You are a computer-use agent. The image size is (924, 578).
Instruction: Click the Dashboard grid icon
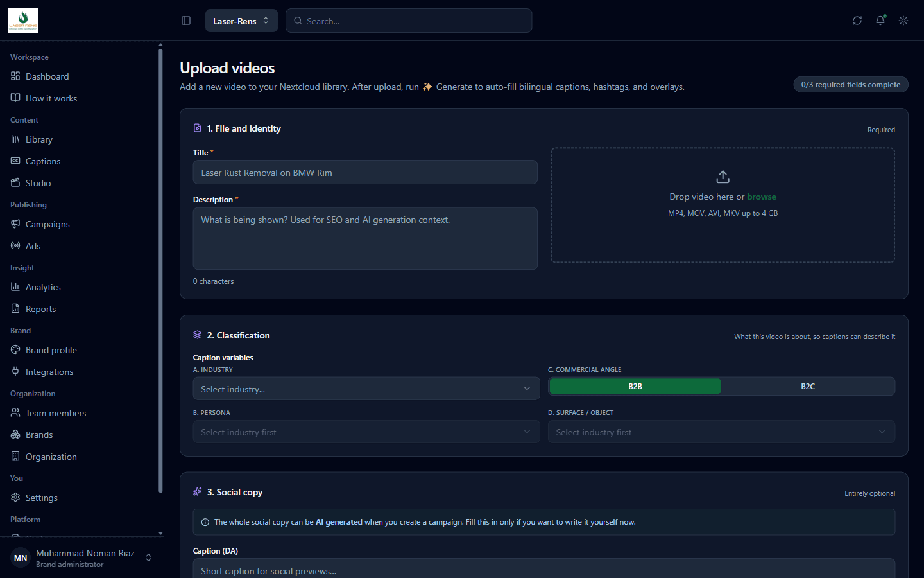click(x=15, y=76)
